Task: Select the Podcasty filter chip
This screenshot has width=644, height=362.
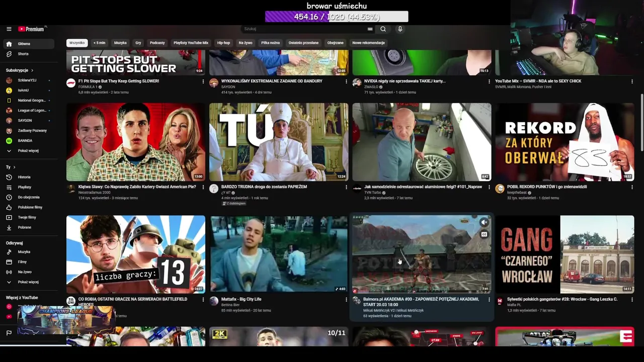Action: tap(157, 43)
